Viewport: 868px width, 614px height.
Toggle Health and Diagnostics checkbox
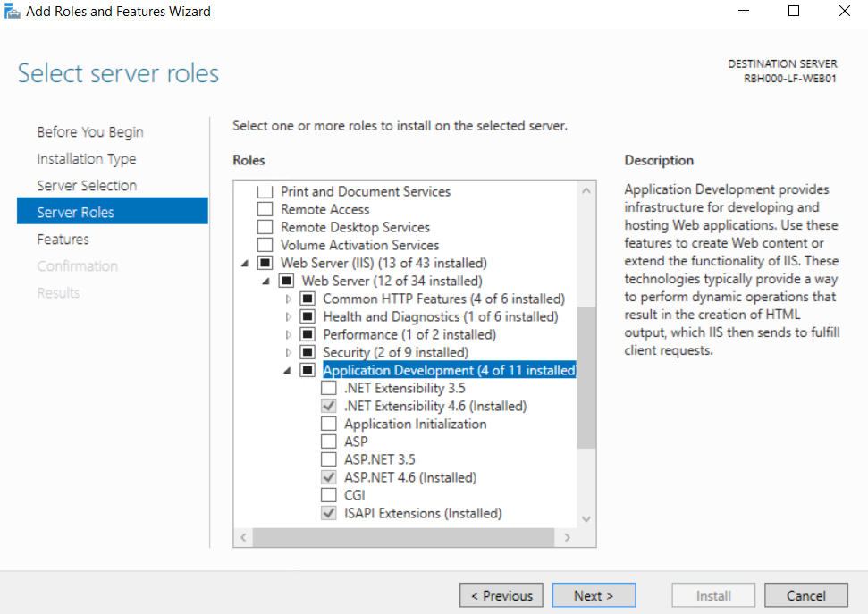308,316
